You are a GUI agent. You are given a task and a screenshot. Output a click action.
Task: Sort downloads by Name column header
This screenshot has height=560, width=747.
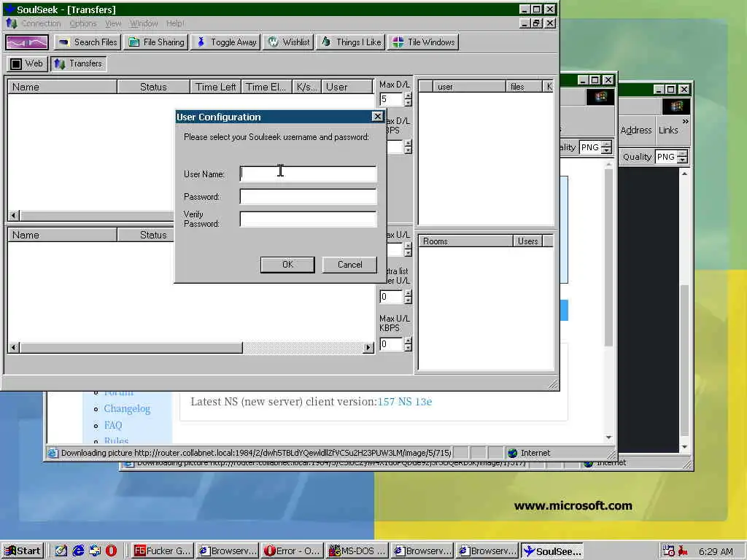coord(63,87)
